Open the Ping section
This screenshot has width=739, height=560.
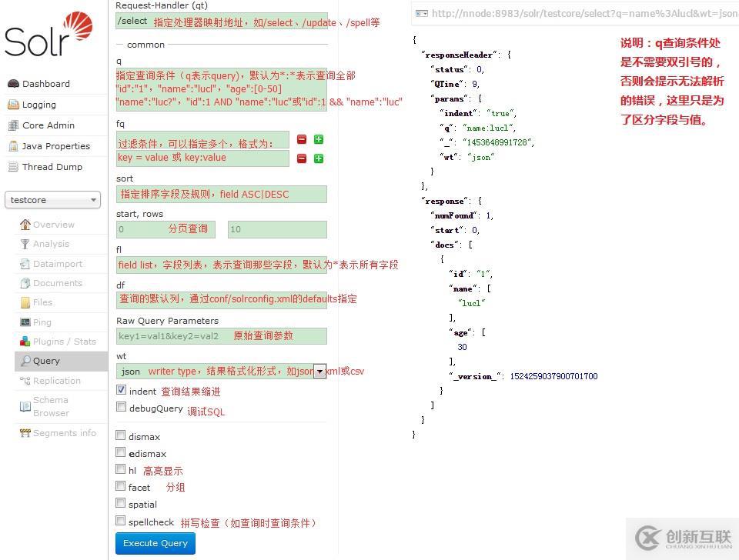[x=42, y=322]
